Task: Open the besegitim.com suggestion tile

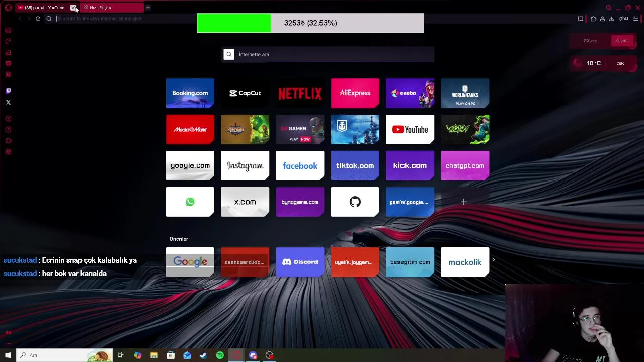Action: (x=410, y=262)
